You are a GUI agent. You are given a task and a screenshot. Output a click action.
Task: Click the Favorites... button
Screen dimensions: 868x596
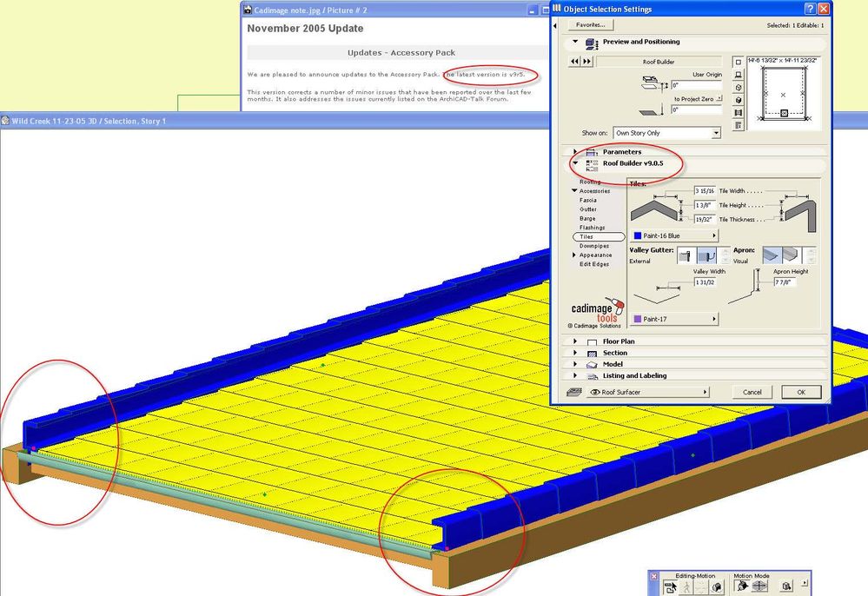[x=591, y=25]
